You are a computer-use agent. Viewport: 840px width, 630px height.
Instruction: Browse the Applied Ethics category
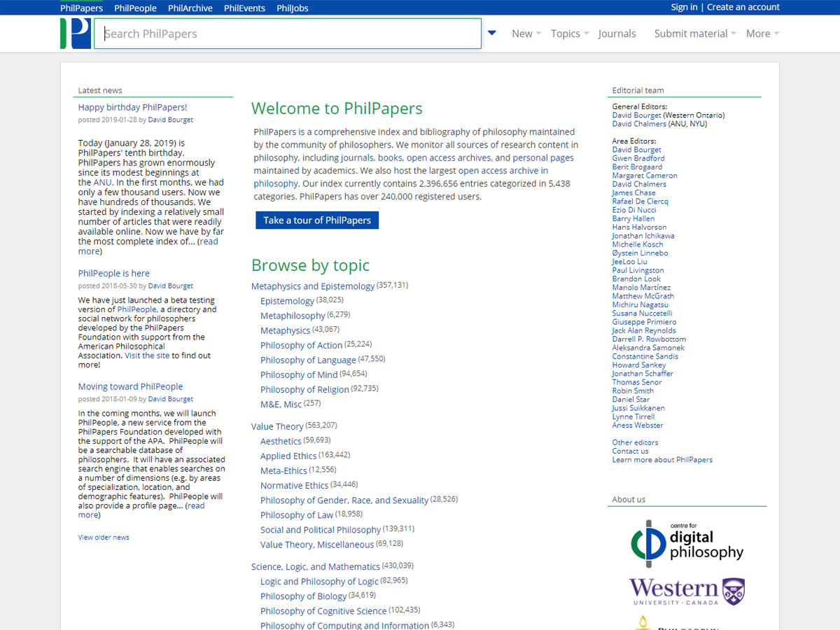click(x=288, y=456)
